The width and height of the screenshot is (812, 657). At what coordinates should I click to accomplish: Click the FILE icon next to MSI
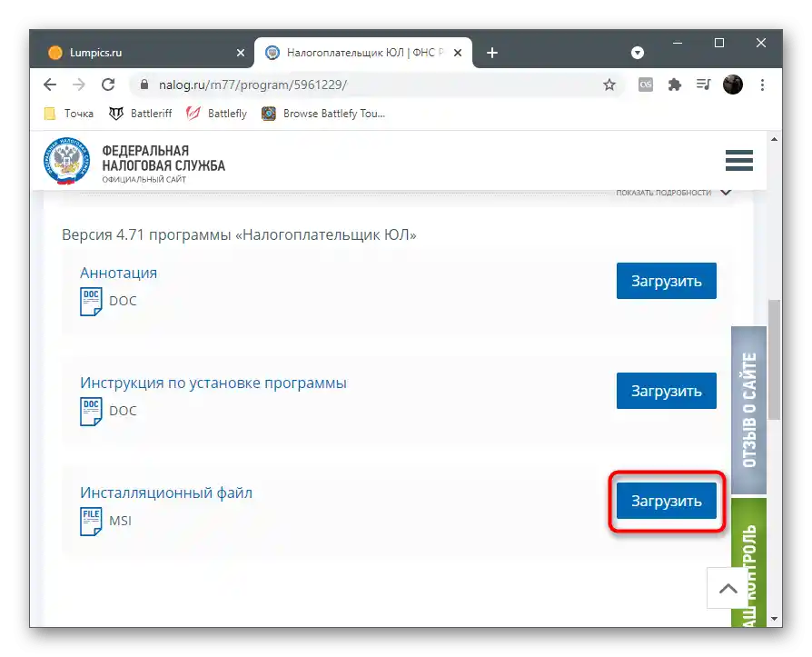pyautogui.click(x=91, y=522)
